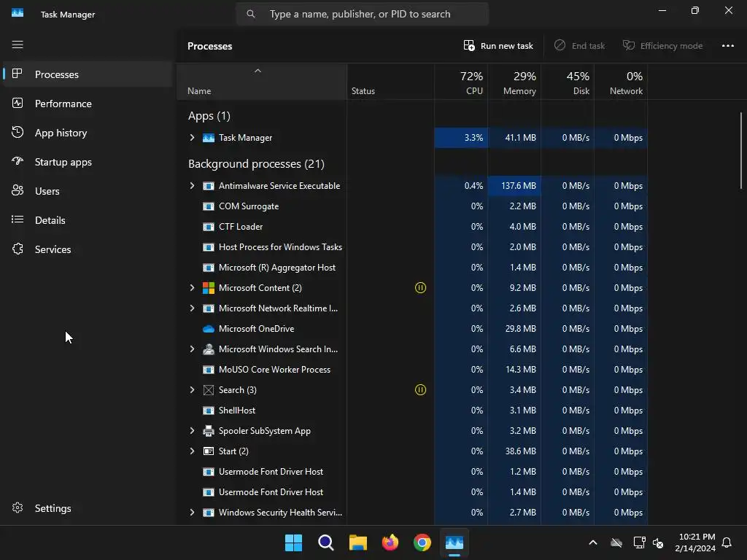Open the Users page
Image resolution: width=747 pixels, height=560 pixels.
(88, 191)
